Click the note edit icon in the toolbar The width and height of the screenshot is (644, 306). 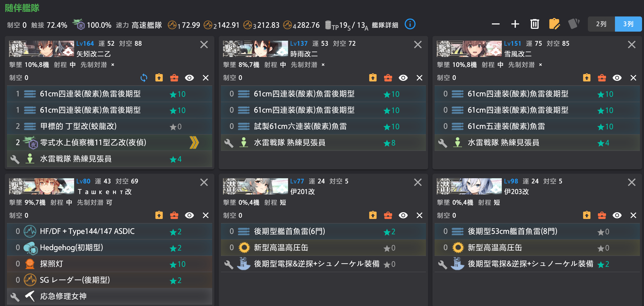555,24
